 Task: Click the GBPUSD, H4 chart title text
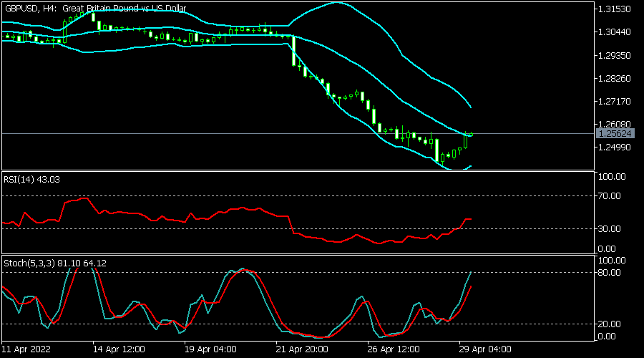pos(95,8)
